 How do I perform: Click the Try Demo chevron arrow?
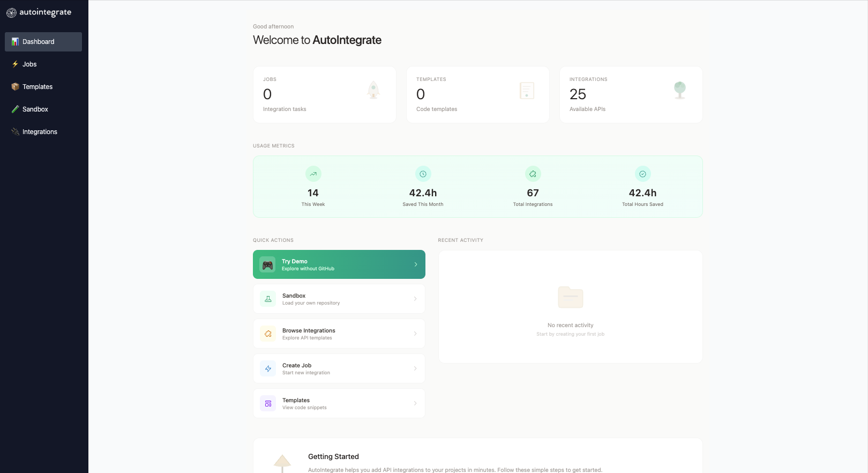(x=416, y=264)
